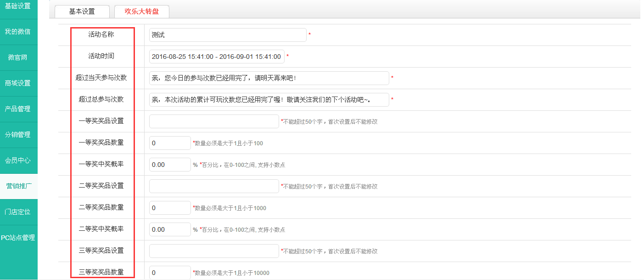Focus the 三等奖奖品设置 text field

[213, 251]
